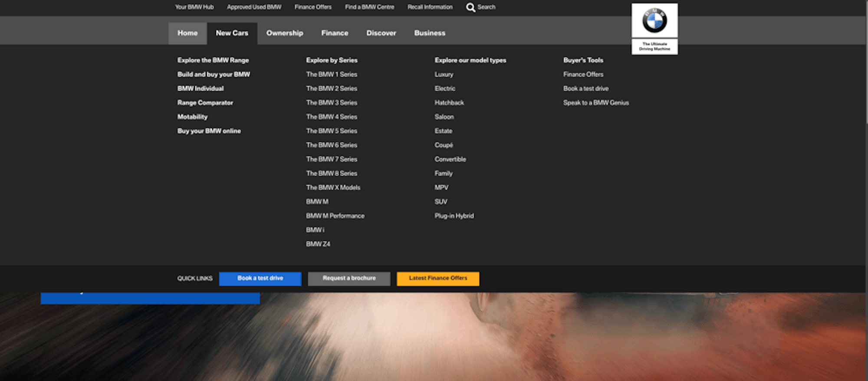The image size is (868, 381).
Task: Open the Discover menu
Action: (381, 33)
